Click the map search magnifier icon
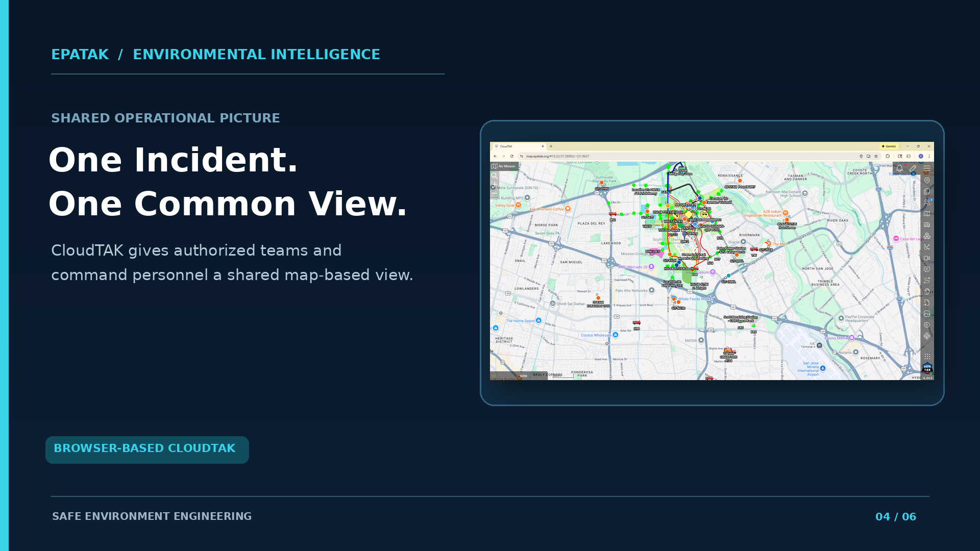Image resolution: width=980 pixels, height=551 pixels. [495, 176]
